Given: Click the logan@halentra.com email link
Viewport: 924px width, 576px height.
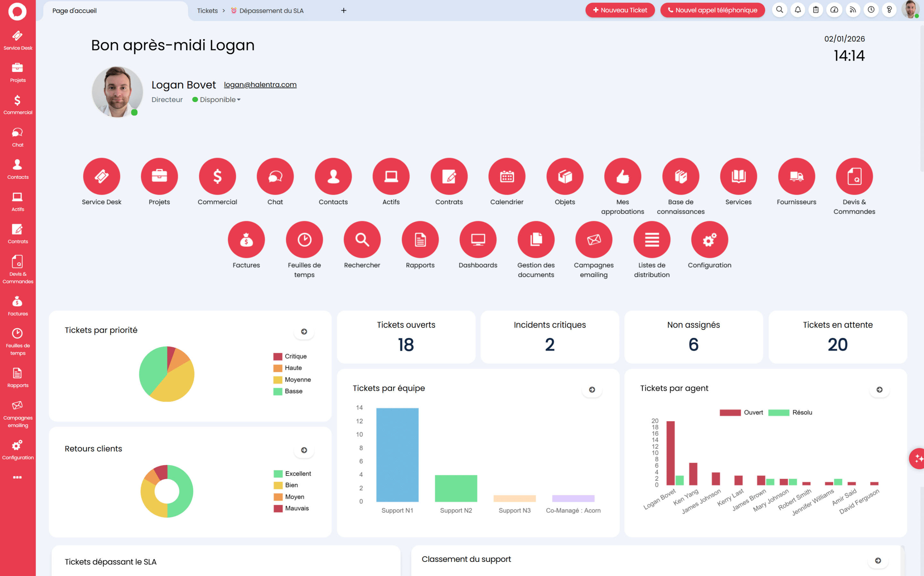Looking at the screenshot, I should [x=260, y=85].
